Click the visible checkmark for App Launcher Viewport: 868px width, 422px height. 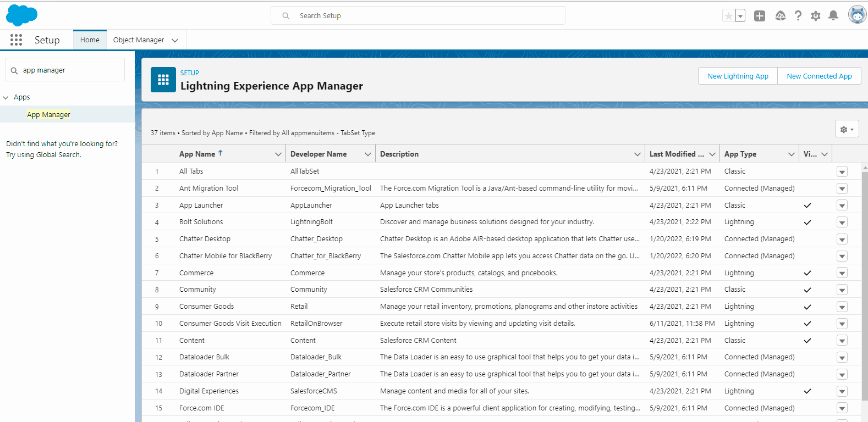point(807,206)
